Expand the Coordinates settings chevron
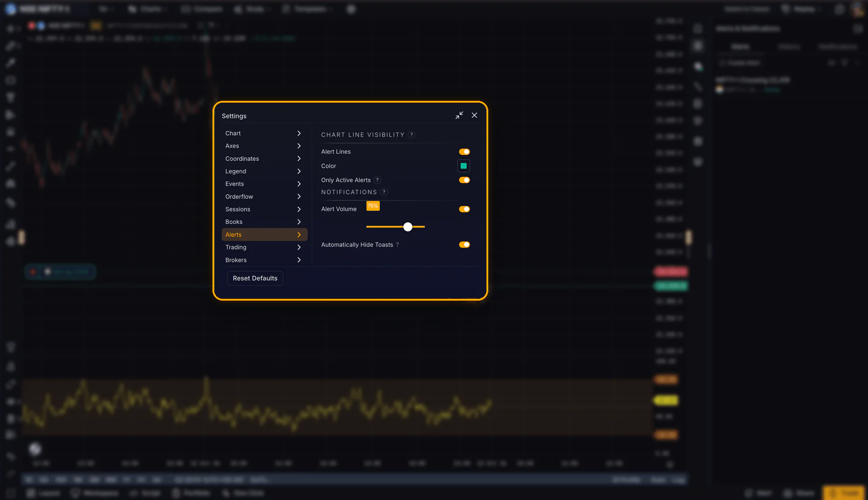868x500 pixels. pyautogui.click(x=299, y=159)
